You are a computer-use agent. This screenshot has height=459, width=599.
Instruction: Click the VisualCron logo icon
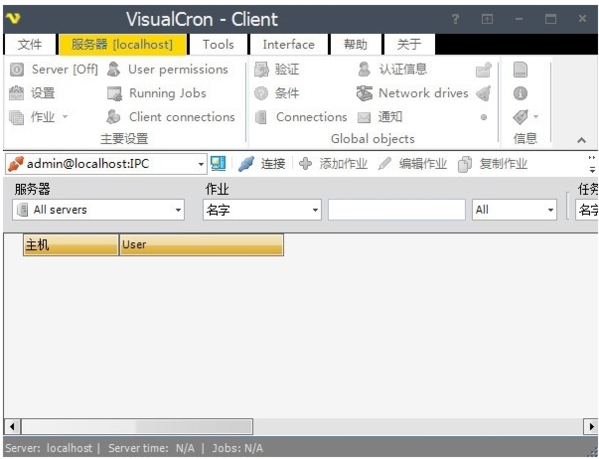pyautogui.click(x=13, y=18)
